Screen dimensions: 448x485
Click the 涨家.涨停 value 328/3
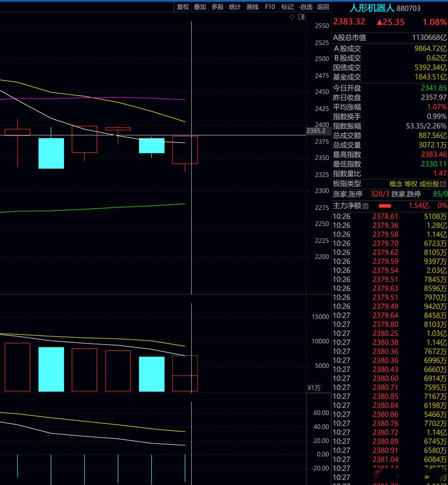pyautogui.click(x=380, y=194)
